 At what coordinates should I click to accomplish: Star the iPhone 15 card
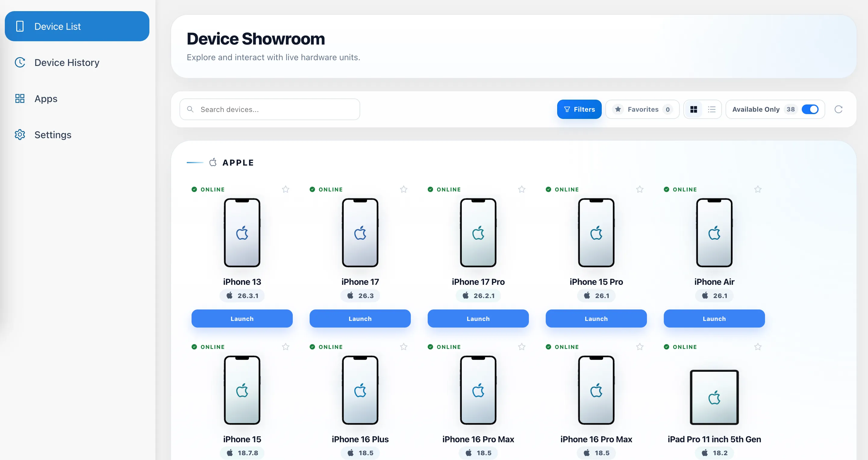point(286,347)
